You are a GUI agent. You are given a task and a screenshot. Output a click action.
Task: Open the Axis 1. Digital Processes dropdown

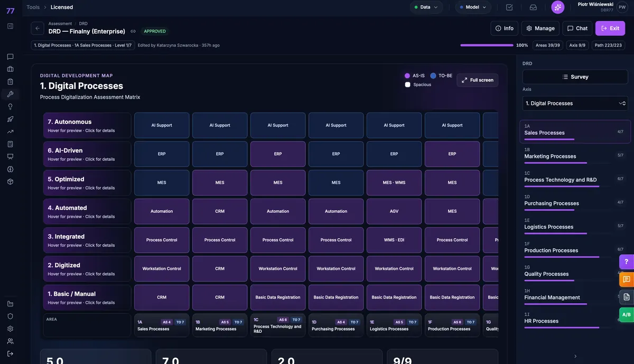pyautogui.click(x=575, y=104)
